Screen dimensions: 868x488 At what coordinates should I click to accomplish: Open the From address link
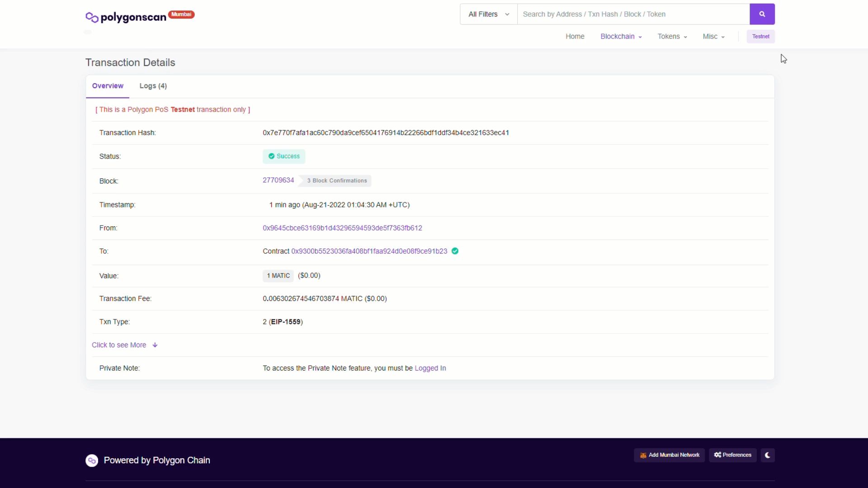click(x=342, y=228)
